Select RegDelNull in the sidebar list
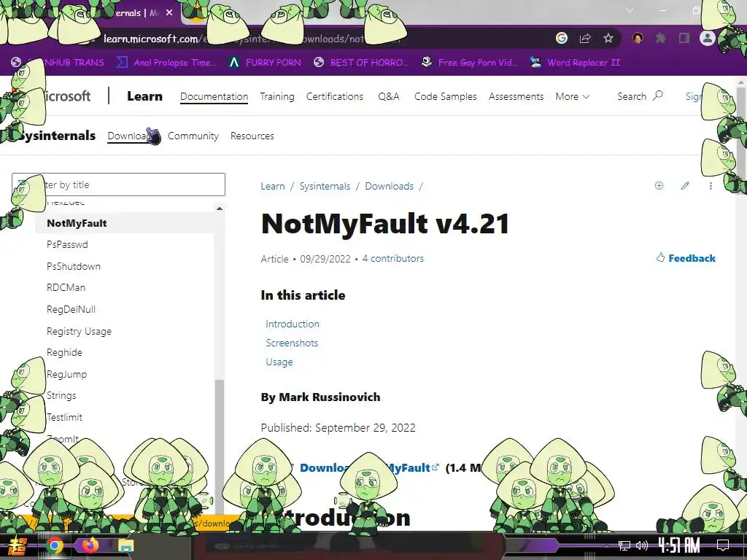 click(71, 309)
